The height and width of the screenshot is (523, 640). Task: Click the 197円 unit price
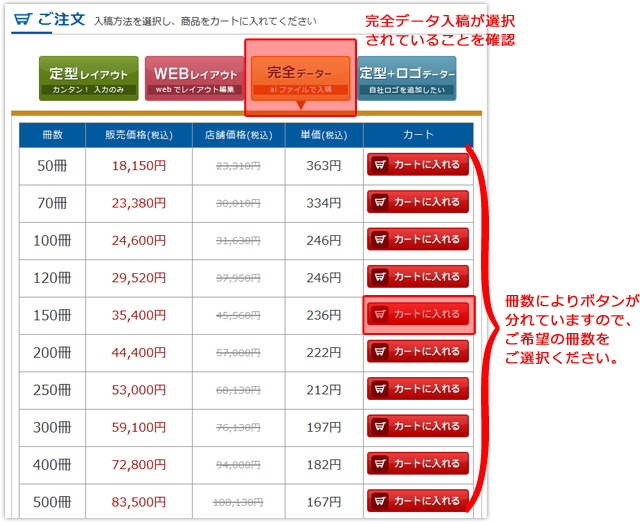point(324,427)
